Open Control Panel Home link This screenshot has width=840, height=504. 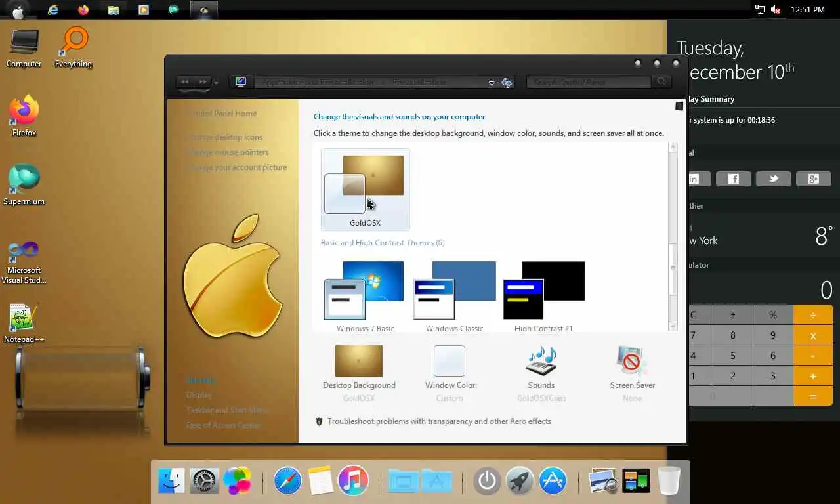click(223, 114)
